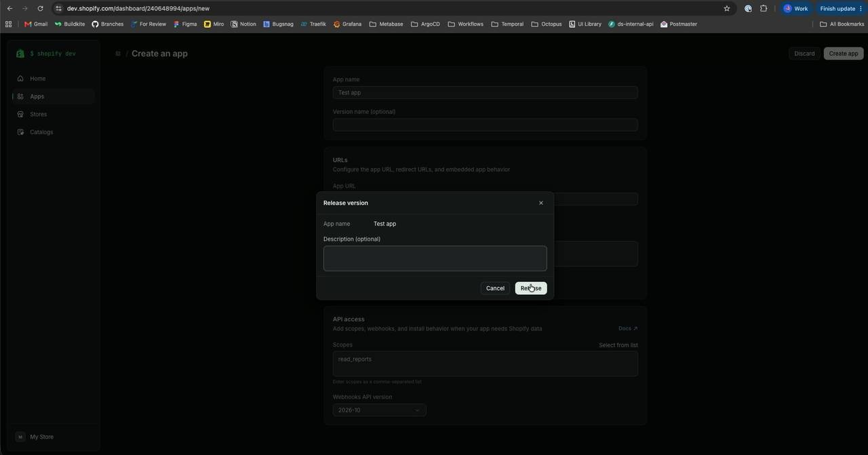Click the Discard button
Screen dimensions: 868x455
pyautogui.click(x=804, y=54)
